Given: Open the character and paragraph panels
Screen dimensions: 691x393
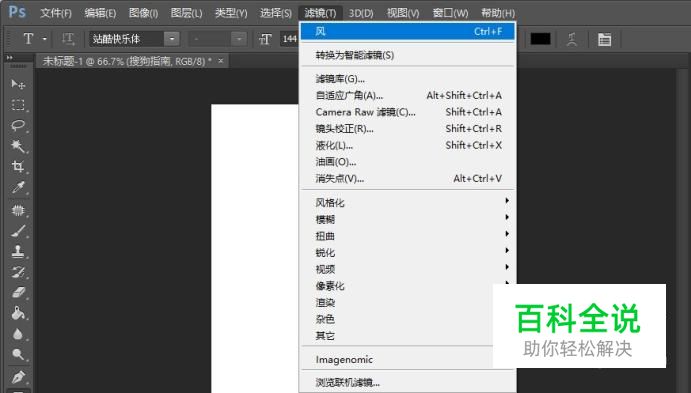Looking at the screenshot, I should [604, 39].
